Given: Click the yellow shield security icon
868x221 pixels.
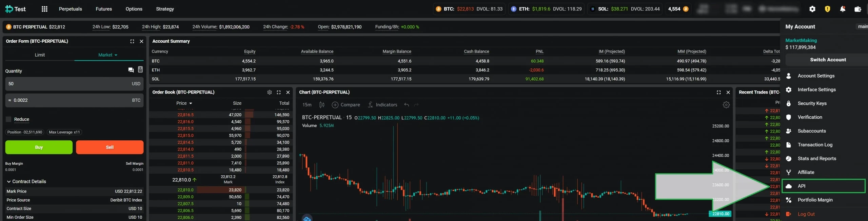Looking at the screenshot, I should (x=828, y=9).
